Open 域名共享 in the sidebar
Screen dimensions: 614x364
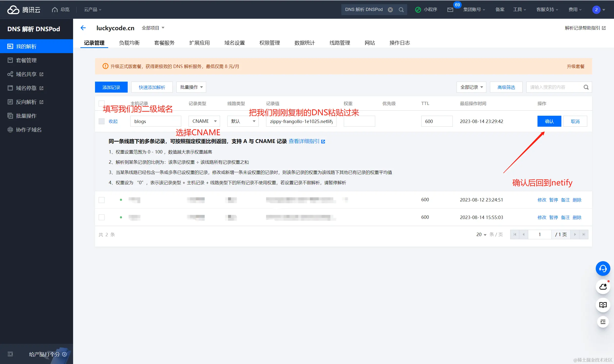click(37, 74)
